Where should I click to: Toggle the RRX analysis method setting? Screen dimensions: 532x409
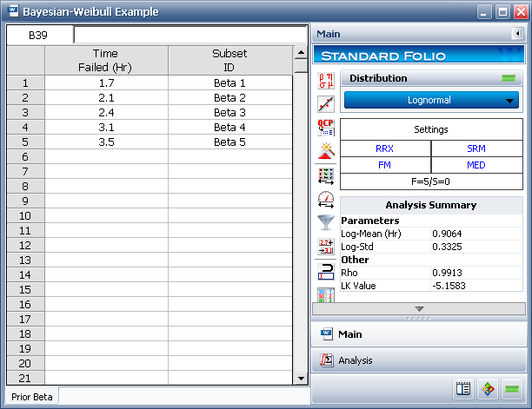[384, 148]
